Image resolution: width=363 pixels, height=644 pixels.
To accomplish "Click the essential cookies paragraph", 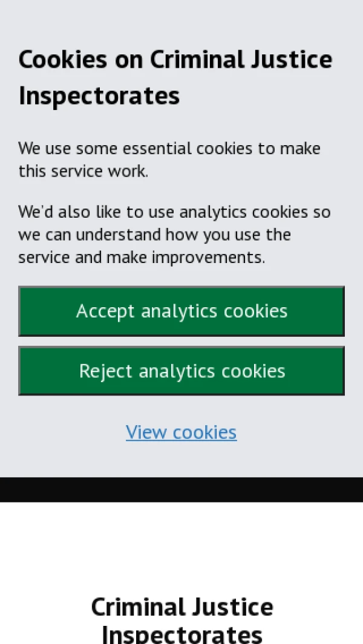I will pyautogui.click(x=169, y=160).
